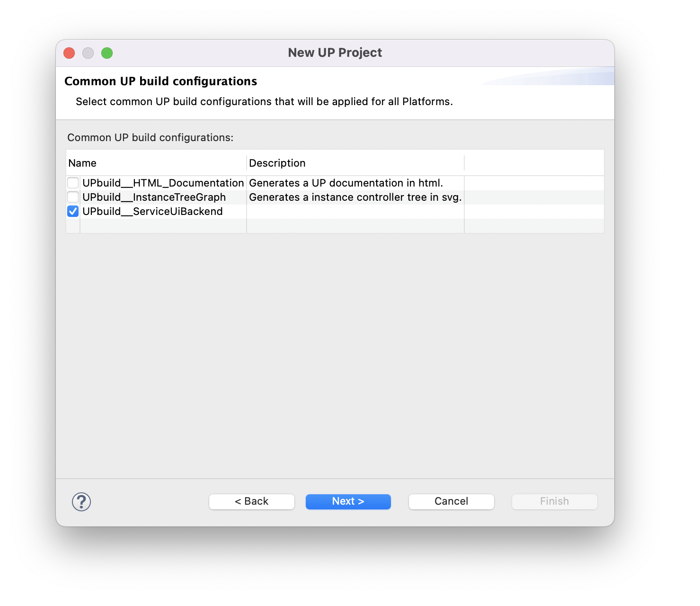The image size is (700, 606).
Task: Click the help question mark icon
Action: tap(81, 502)
